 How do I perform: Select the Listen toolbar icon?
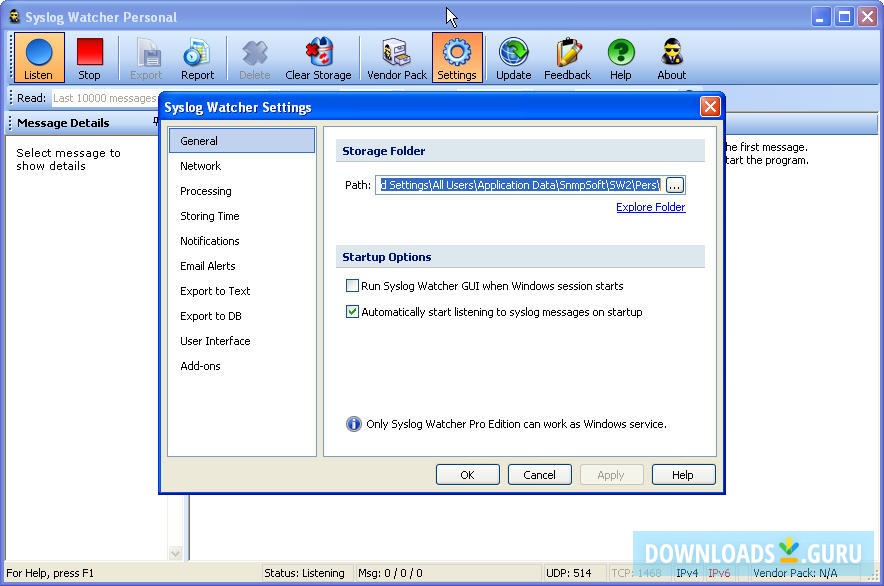(x=38, y=57)
